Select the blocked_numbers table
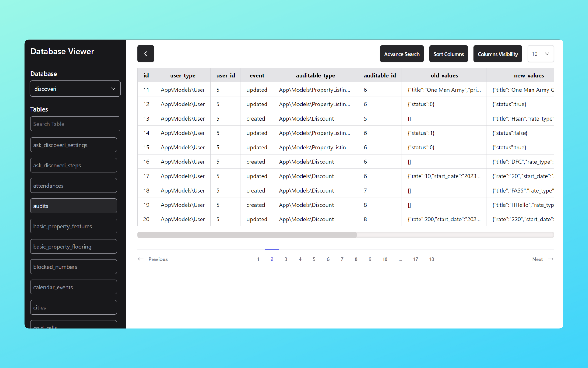The height and width of the screenshot is (368, 588). [x=73, y=267]
